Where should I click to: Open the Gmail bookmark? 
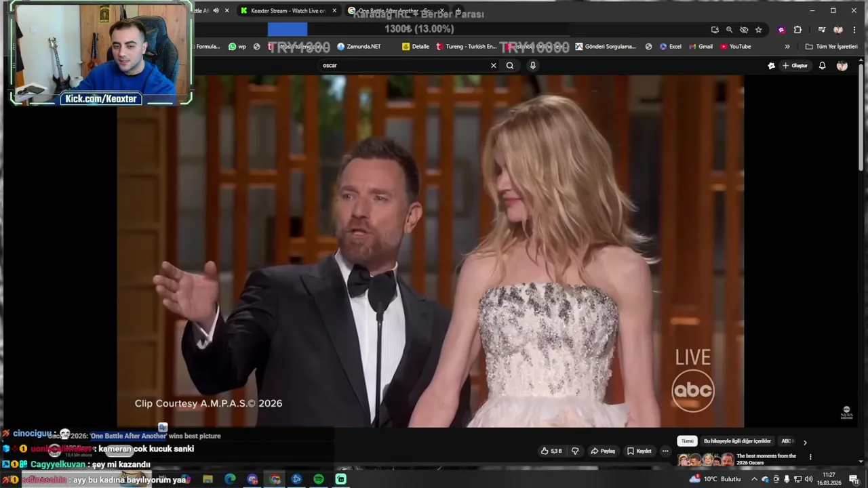(x=701, y=47)
